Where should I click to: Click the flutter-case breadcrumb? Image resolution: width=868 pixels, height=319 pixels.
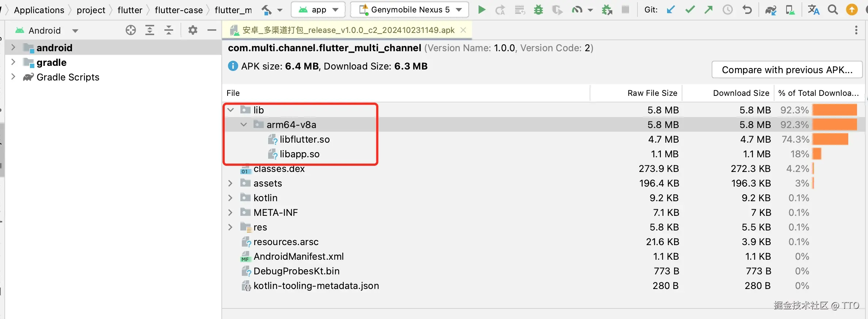point(179,10)
